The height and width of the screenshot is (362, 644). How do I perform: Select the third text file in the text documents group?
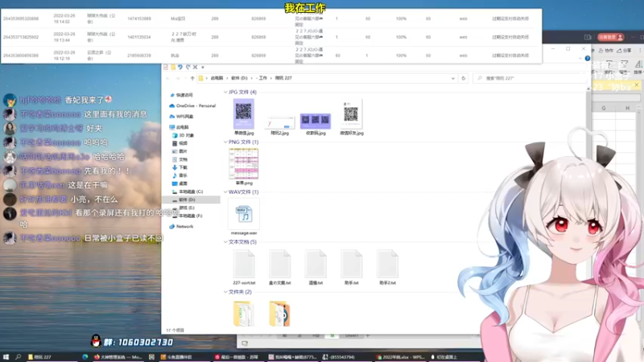point(316,267)
